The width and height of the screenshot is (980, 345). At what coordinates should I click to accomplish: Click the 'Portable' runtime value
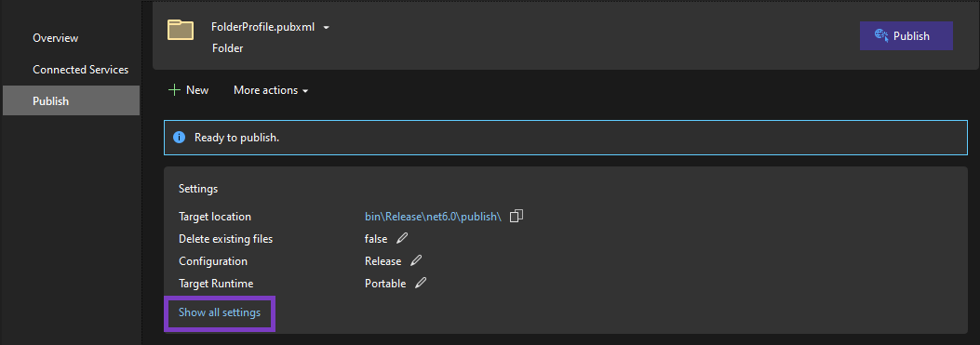coord(385,283)
